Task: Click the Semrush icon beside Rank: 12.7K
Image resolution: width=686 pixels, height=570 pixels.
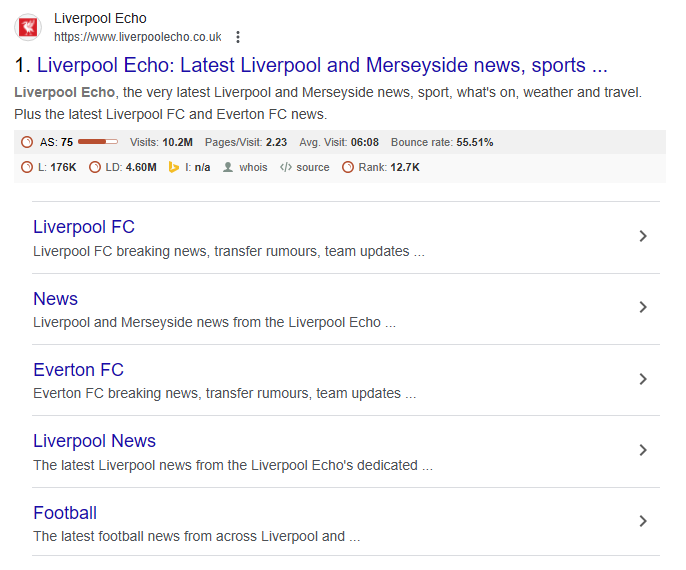Action: point(348,167)
